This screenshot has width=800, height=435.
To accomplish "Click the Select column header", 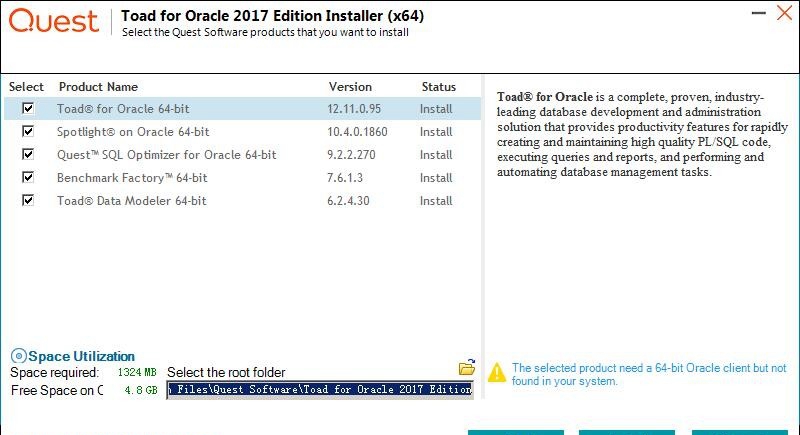I will [x=27, y=87].
